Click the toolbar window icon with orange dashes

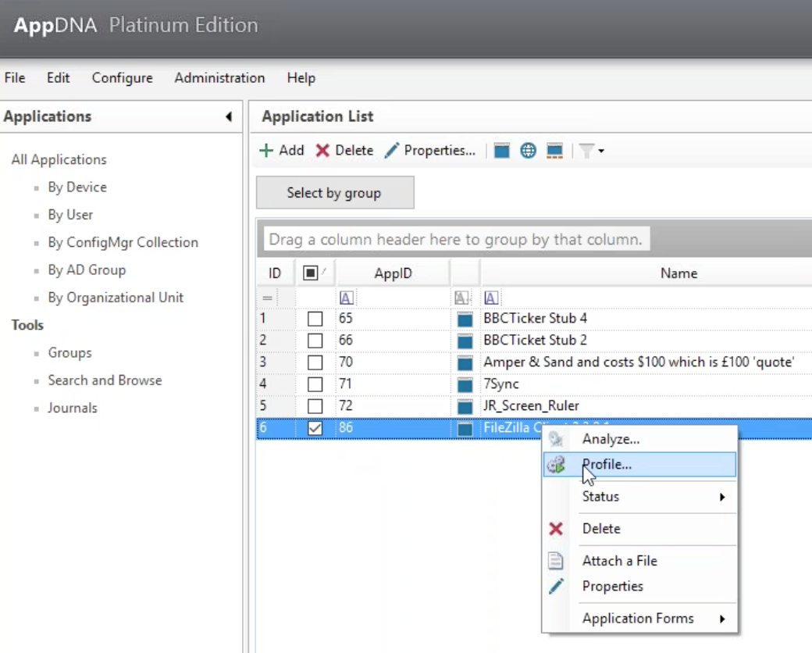coord(554,151)
